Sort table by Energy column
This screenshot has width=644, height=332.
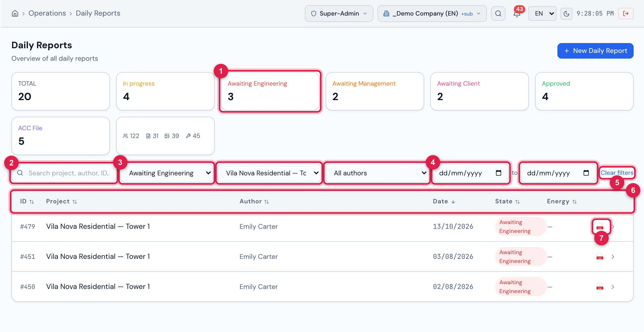562,202
